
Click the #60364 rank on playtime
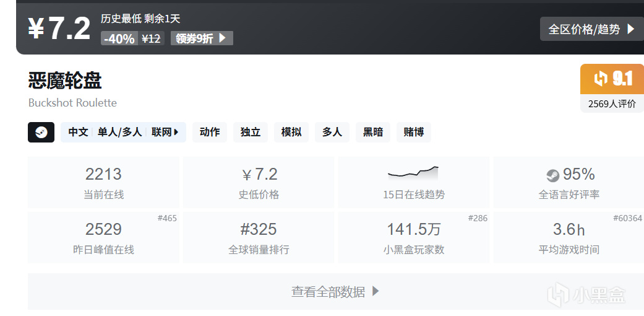627,218
